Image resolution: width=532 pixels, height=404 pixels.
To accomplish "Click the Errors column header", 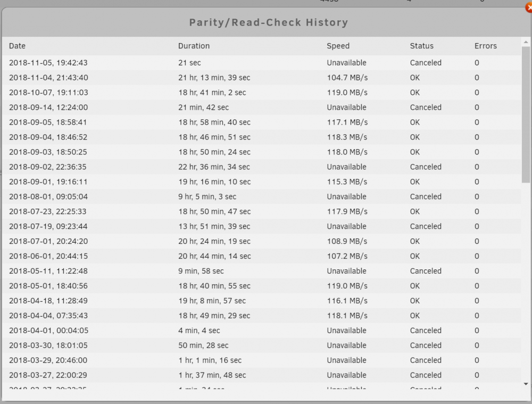I will pos(486,46).
